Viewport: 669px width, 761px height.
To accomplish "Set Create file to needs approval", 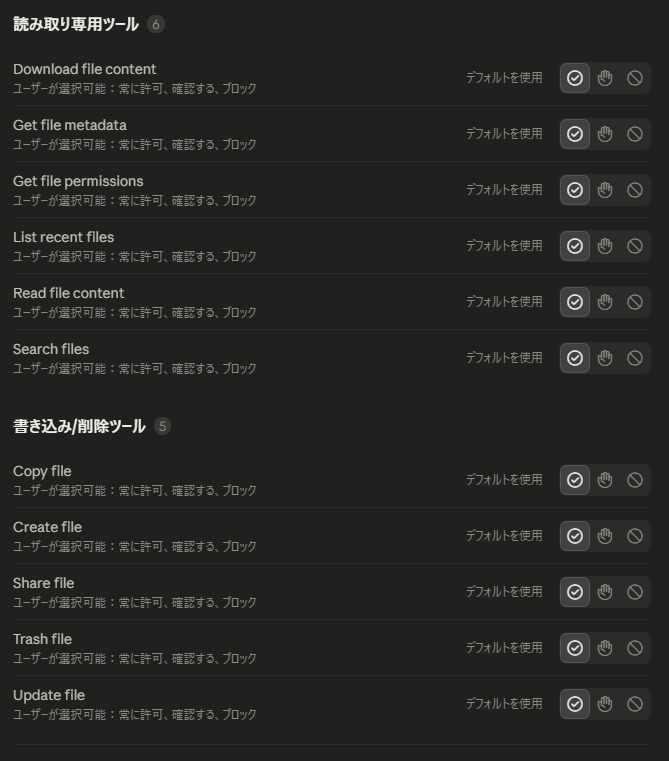I will [605, 536].
